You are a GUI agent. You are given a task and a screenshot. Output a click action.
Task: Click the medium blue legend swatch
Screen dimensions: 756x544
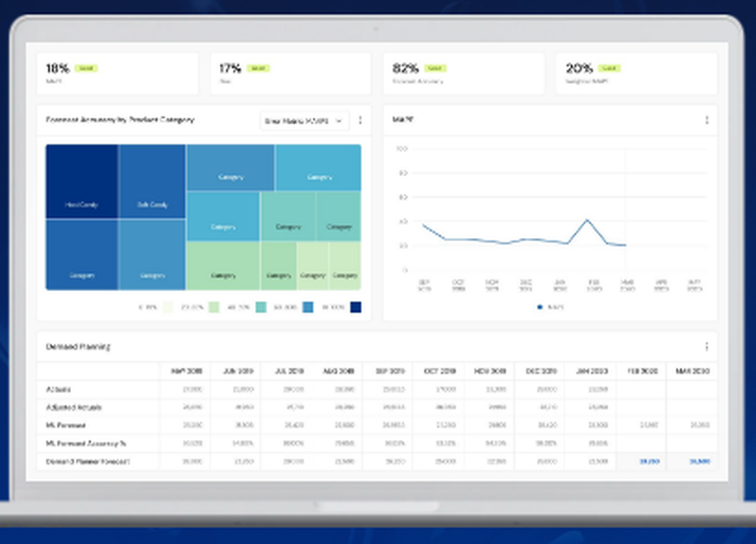tap(308, 307)
